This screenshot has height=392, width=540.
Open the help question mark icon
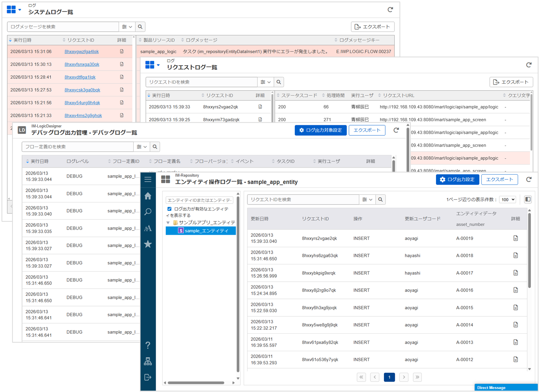pos(148,345)
